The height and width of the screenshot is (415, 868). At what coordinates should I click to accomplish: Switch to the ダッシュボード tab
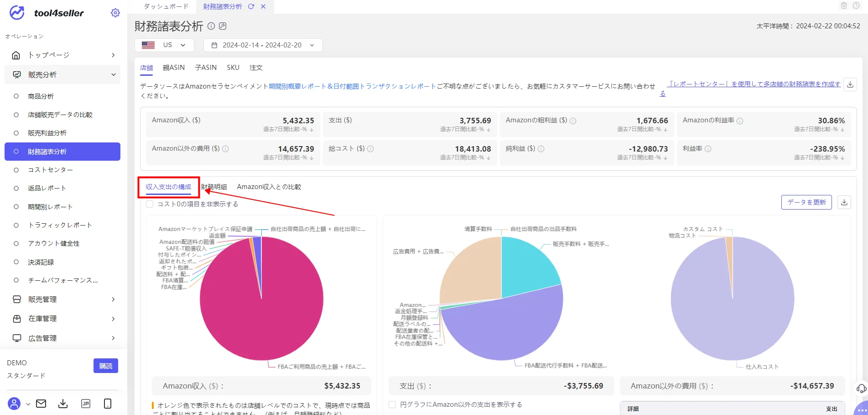coord(166,6)
